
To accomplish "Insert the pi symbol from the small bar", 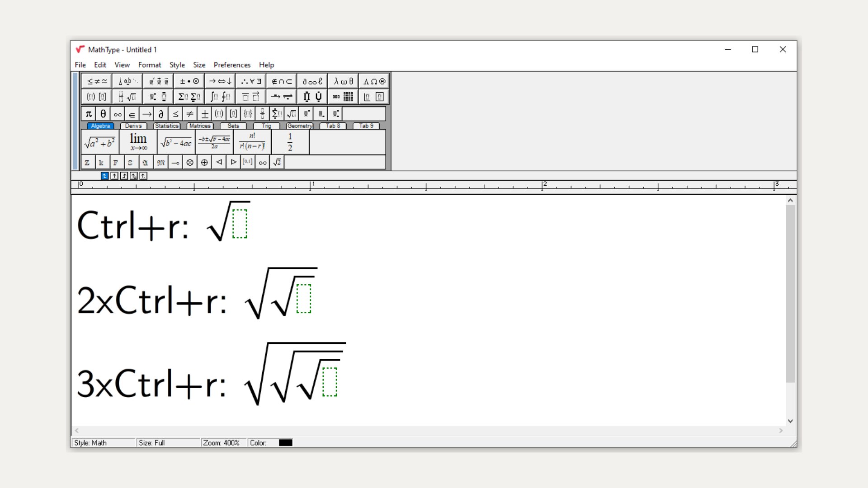I will coord(88,113).
